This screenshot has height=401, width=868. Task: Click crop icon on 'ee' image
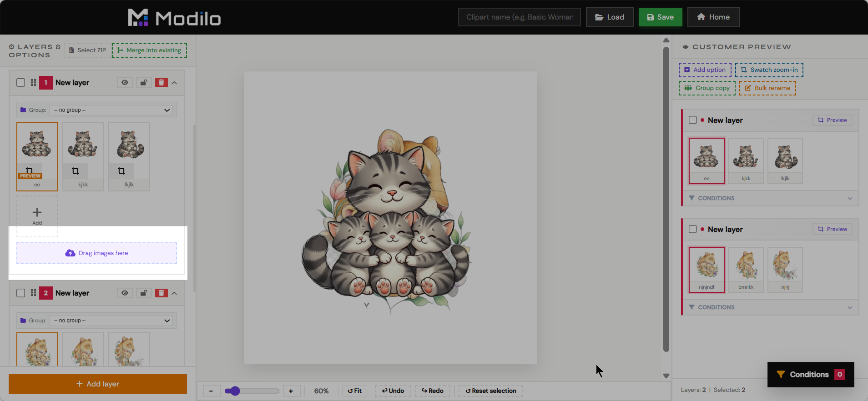click(30, 170)
